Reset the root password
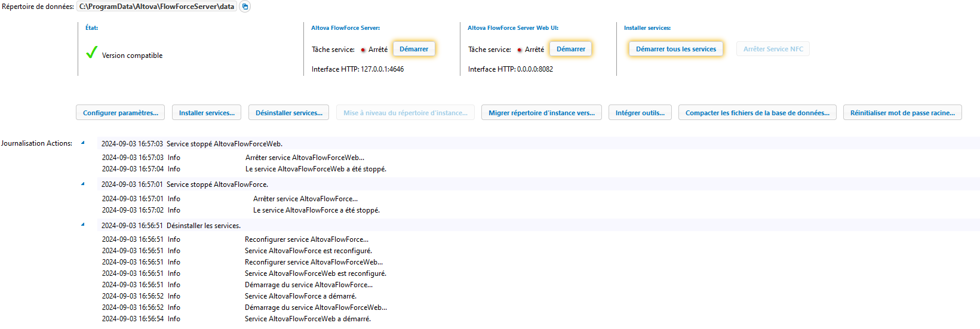980x329 pixels. (902, 113)
